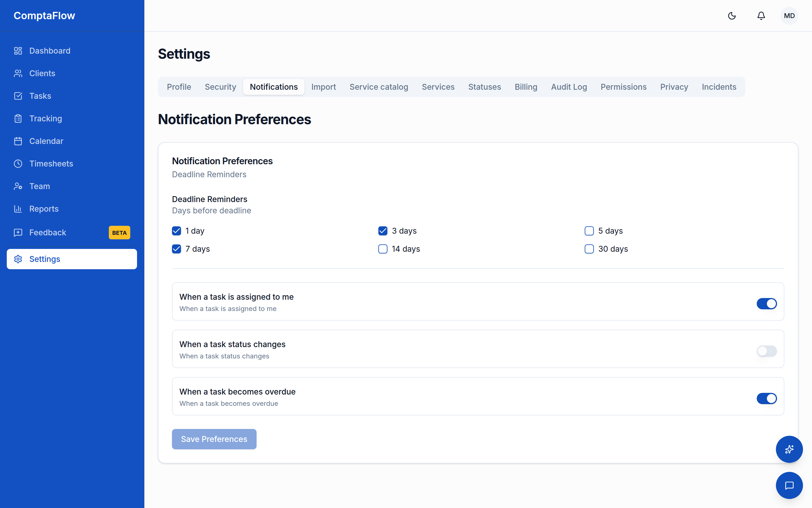Check the 5 days reminder checkbox

[x=589, y=231]
